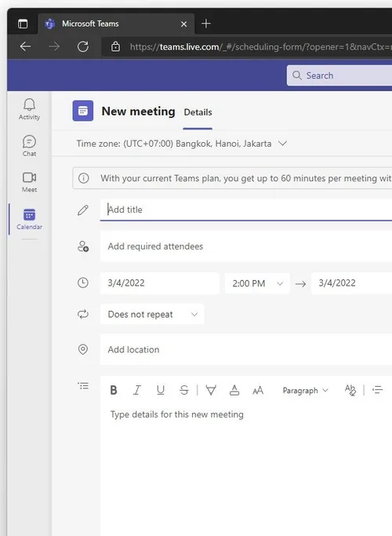Go forward in the browser
The image size is (392, 536).
(54, 46)
